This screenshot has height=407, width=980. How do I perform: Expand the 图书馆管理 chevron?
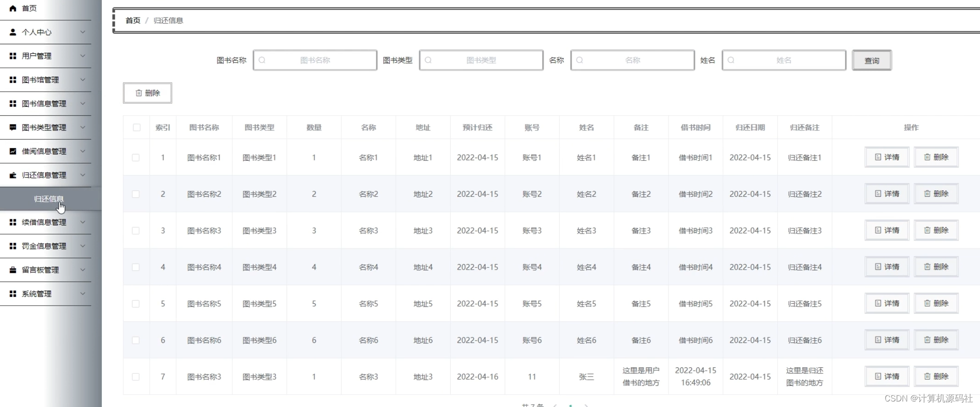[x=83, y=80]
